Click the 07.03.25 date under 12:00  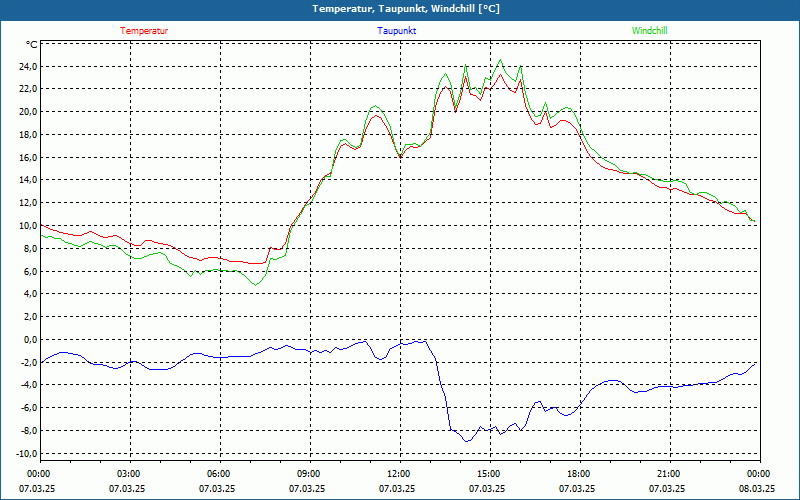point(397,488)
